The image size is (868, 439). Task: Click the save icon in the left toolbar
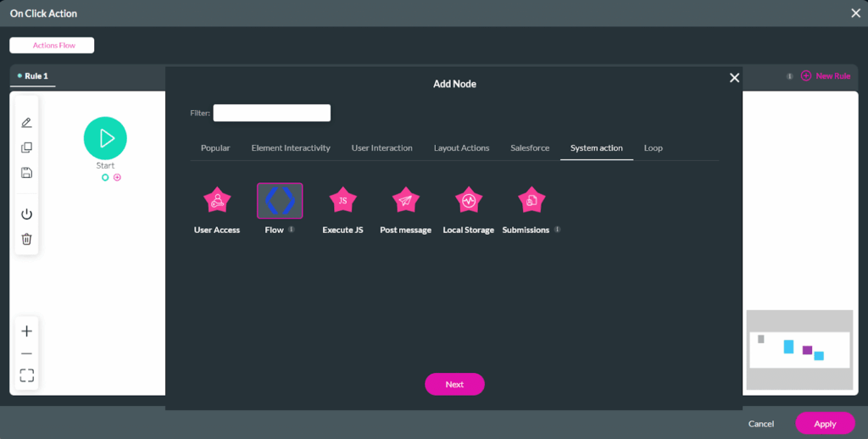click(x=26, y=173)
